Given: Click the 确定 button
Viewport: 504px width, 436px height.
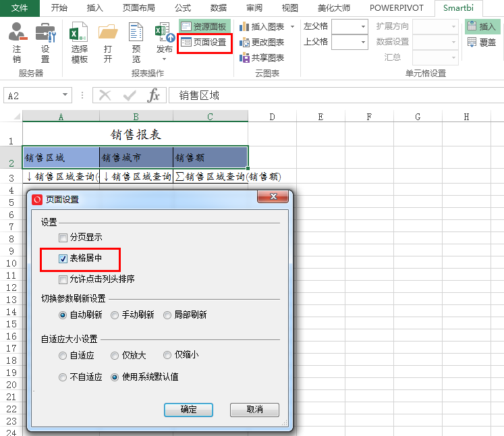Looking at the screenshot, I should coord(188,410).
